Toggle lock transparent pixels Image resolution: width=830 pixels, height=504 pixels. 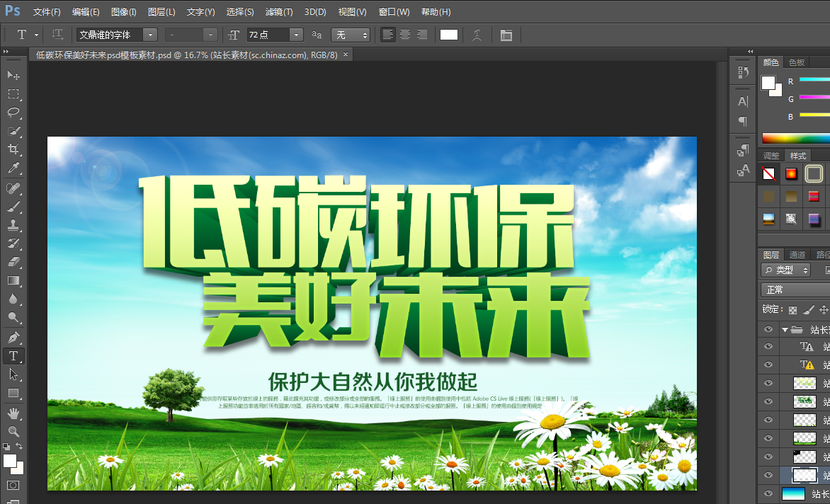click(792, 310)
